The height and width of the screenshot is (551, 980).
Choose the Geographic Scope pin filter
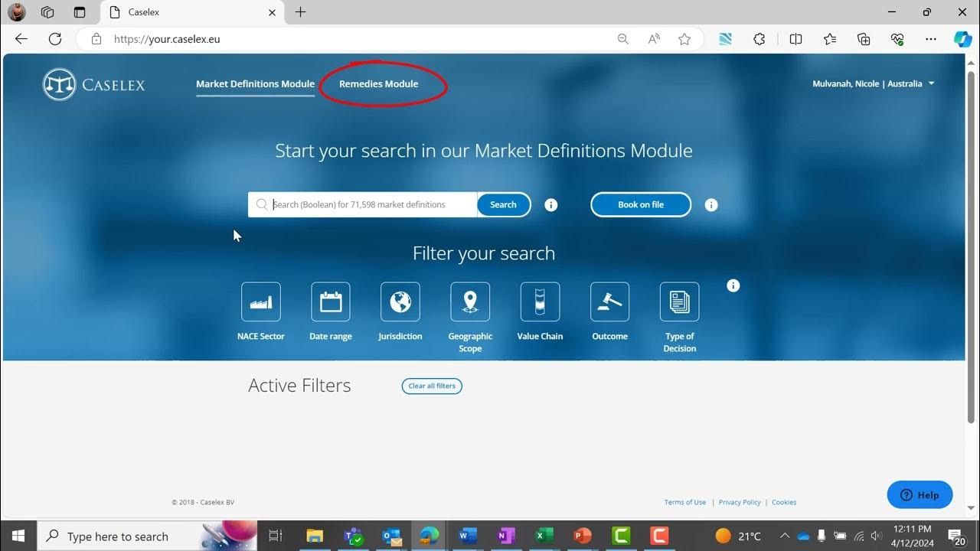470,302
